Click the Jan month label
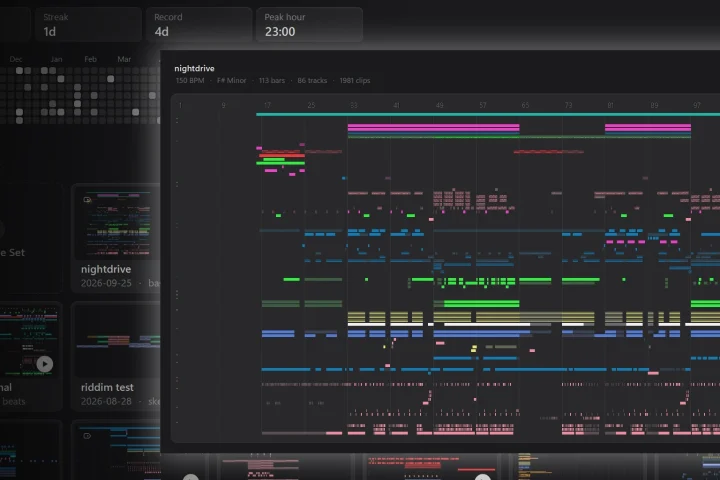This screenshot has height=480, width=720. click(x=56, y=59)
